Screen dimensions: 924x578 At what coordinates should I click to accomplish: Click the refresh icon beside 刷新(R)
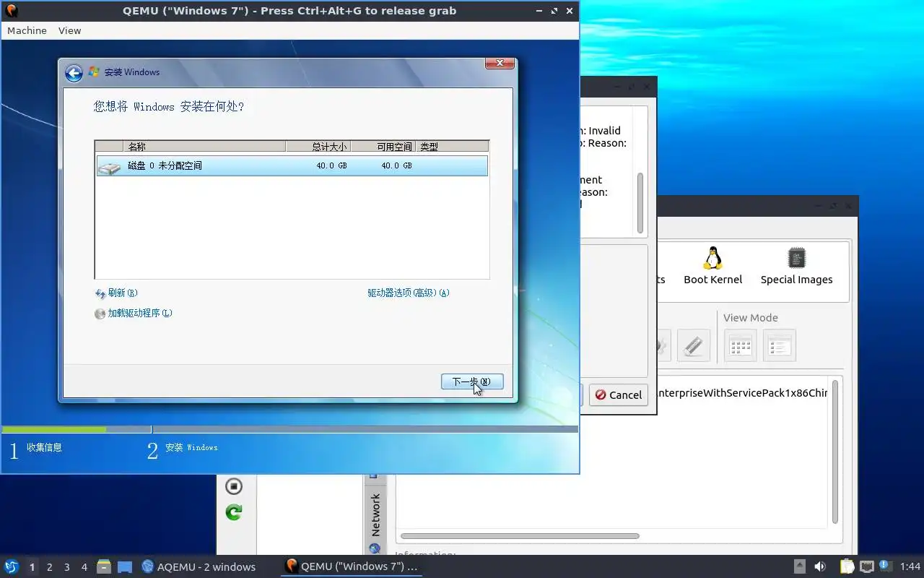click(x=100, y=293)
